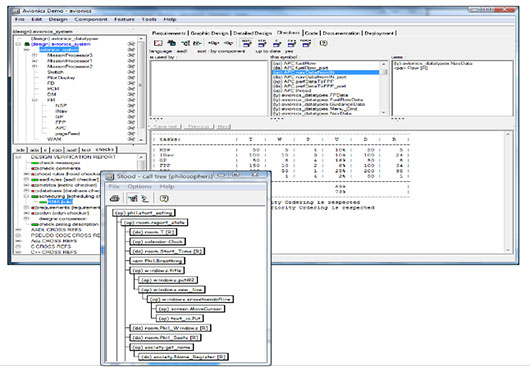Click the scissors icon next to MissionProcessor3
530x369 pixels.
(x=131, y=55)
